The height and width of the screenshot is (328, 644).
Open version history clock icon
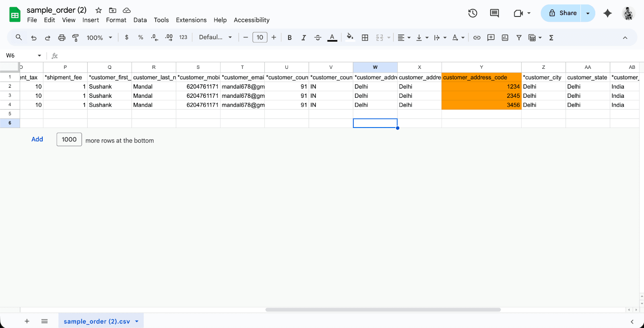[473, 13]
